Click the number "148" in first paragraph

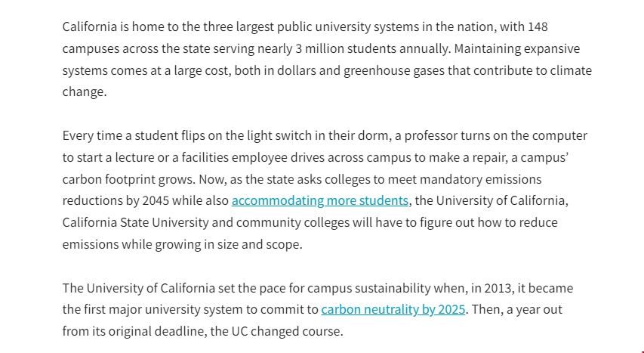pos(538,27)
